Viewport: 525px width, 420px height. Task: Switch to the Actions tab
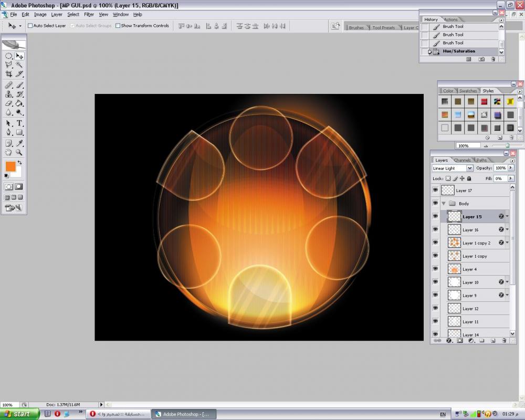tap(450, 19)
